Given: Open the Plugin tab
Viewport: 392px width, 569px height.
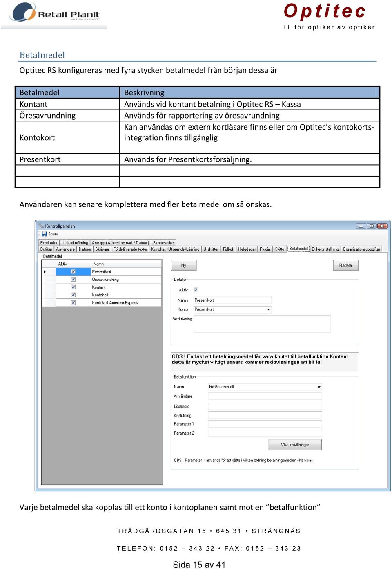Looking at the screenshot, I should coord(265,249).
